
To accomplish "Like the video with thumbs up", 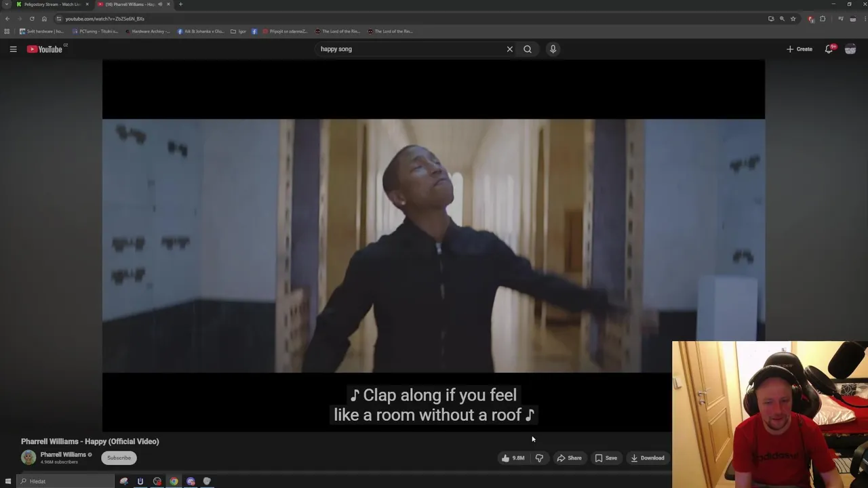I will 512,458.
